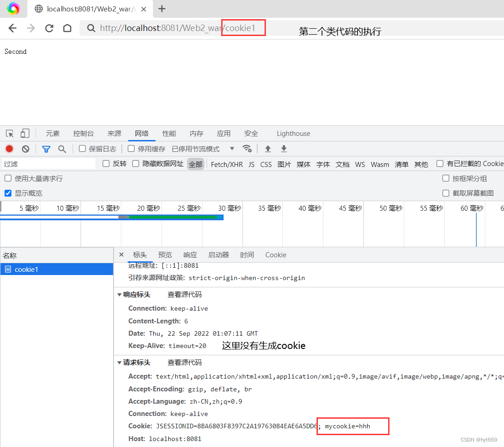The width and height of the screenshot is (504, 447).
Task: Click the 查看源代码 link under 响应标头
Action: (184, 294)
